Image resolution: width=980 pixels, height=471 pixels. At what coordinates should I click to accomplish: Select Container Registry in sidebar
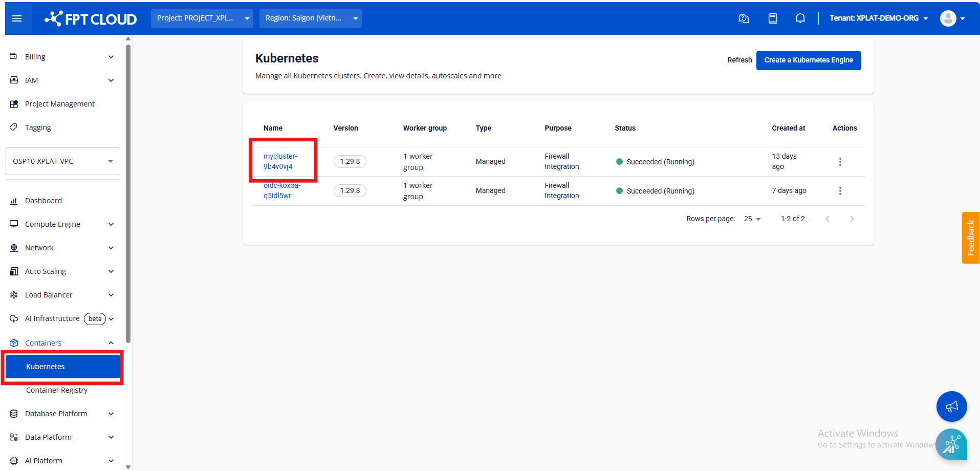pos(57,390)
